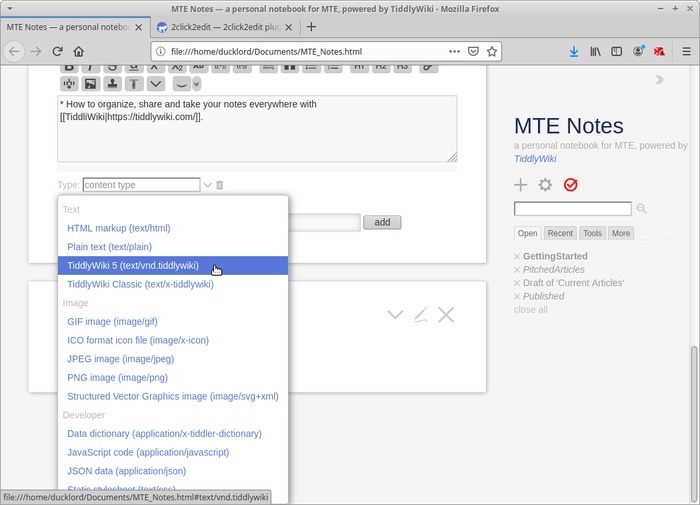Viewport: 700px width, 505px height.
Task: Go to Firefox home page icon
Action: [79, 52]
